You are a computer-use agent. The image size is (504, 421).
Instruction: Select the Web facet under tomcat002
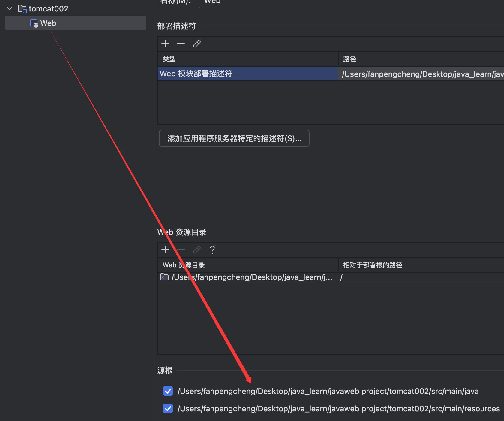(48, 23)
